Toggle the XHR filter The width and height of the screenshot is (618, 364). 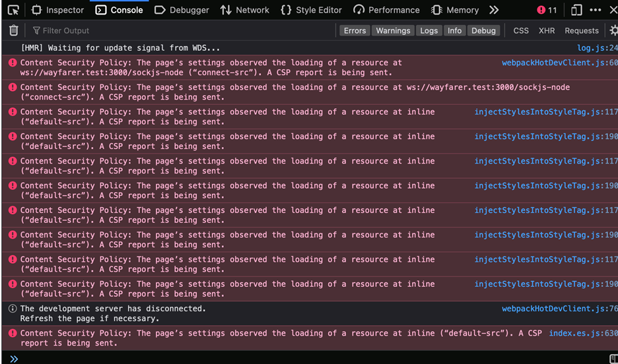point(547,30)
